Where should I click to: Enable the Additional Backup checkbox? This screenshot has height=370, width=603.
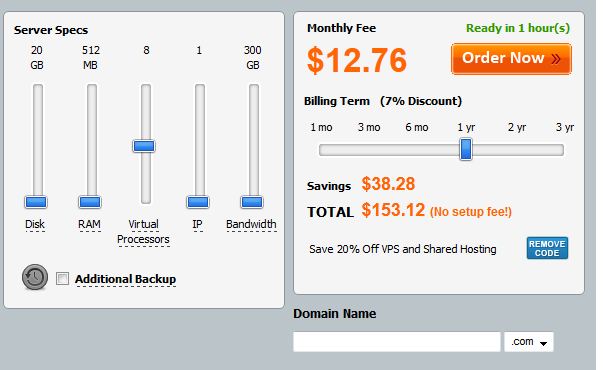click(62, 278)
